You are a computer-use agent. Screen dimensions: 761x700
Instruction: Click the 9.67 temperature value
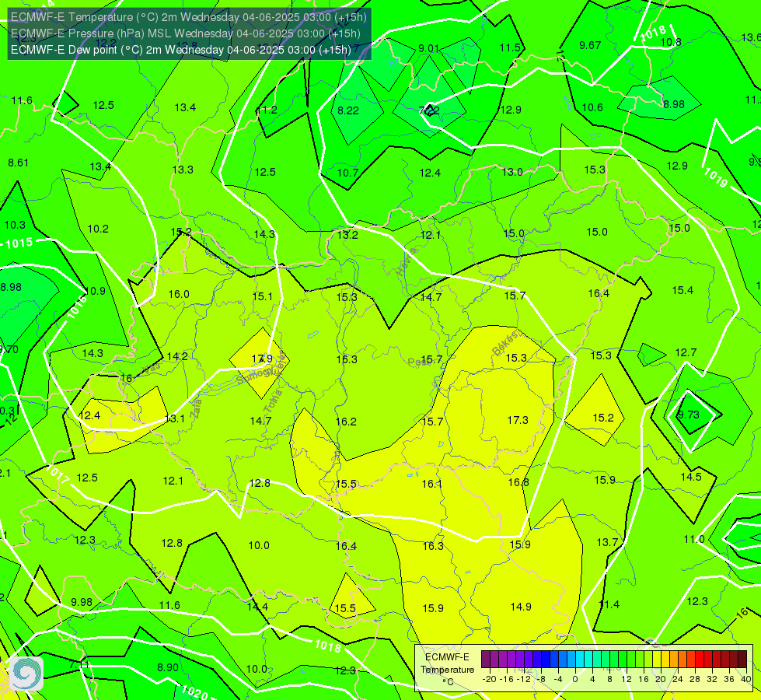tap(590, 45)
